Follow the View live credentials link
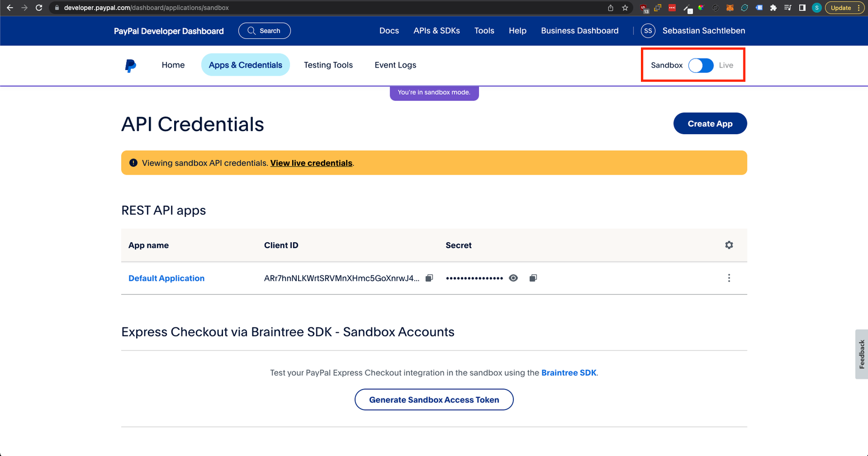Viewport: 868px width, 456px height. pos(311,163)
